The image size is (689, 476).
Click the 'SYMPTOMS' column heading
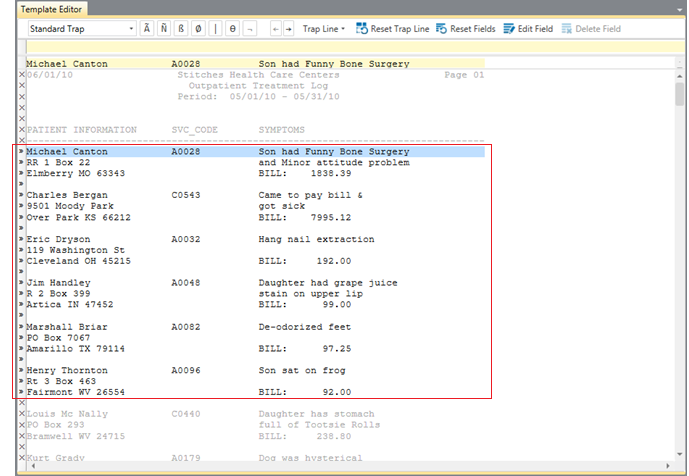point(282,130)
